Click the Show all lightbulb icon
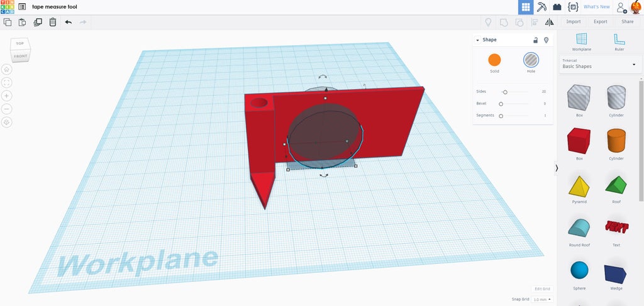This screenshot has width=644, height=306. [x=488, y=22]
